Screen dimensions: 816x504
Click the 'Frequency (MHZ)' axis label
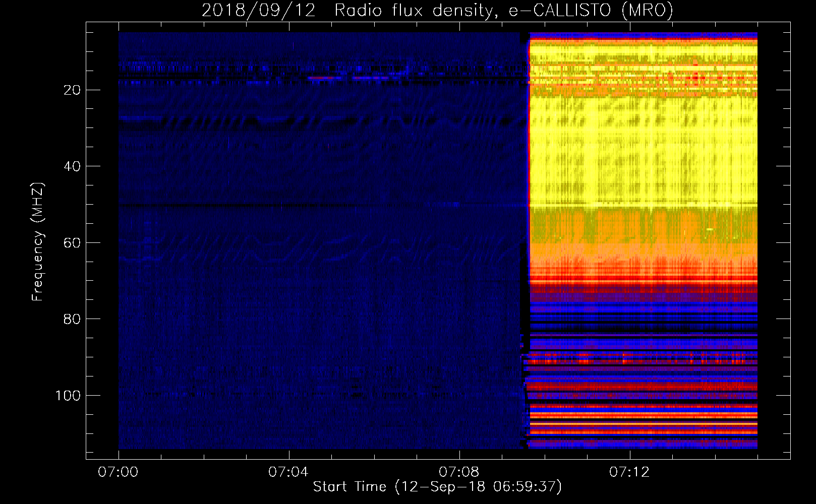(x=38, y=242)
